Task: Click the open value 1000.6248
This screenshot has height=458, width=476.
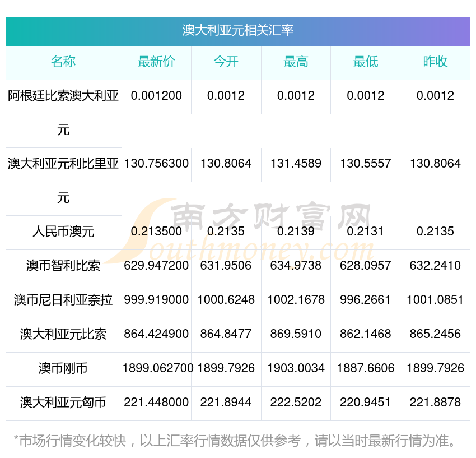Action: point(226,300)
